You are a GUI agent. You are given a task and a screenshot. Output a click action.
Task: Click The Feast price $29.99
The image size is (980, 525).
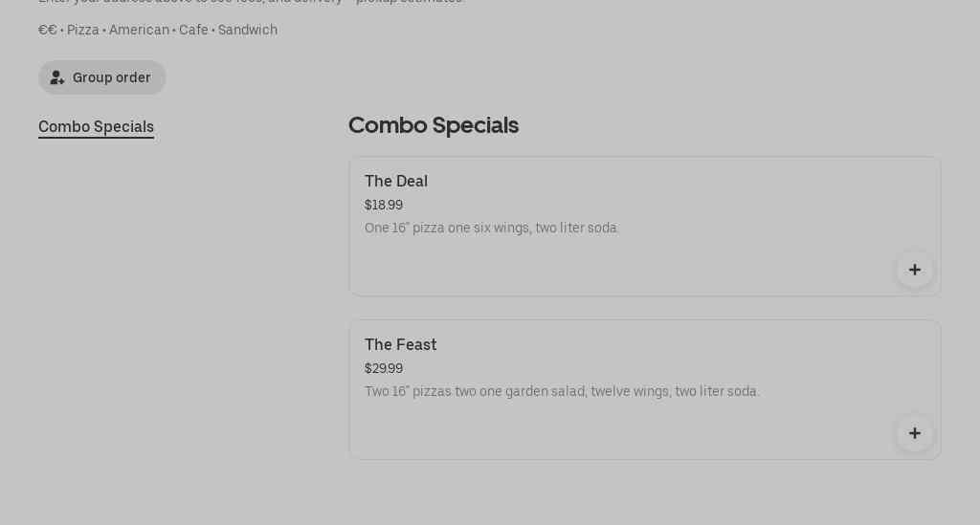click(384, 368)
